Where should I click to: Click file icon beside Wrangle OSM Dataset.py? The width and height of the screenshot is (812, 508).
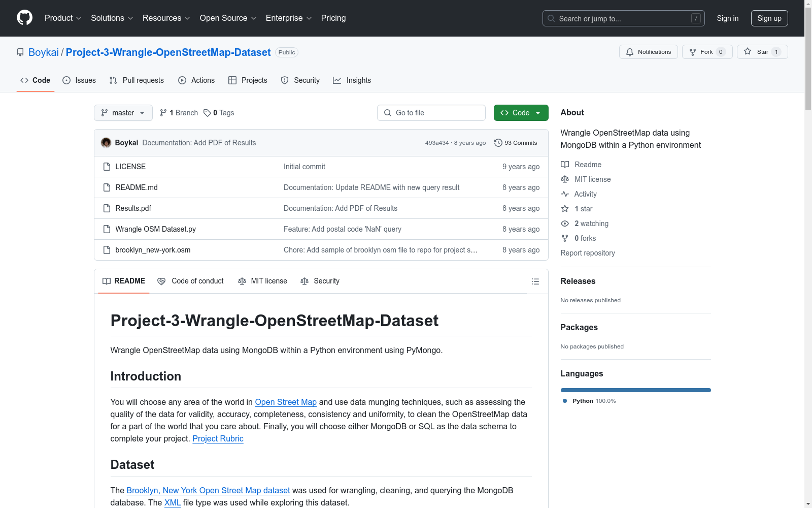point(107,229)
